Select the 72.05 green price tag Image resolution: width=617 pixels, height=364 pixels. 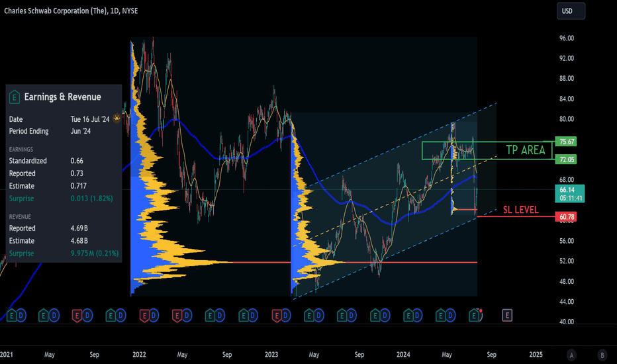point(566,159)
